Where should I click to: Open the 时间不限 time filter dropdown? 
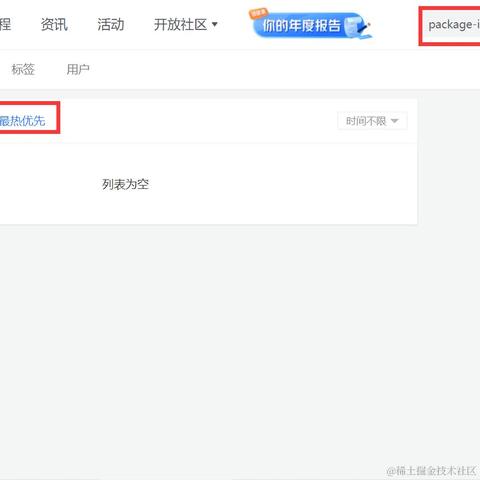pos(372,121)
